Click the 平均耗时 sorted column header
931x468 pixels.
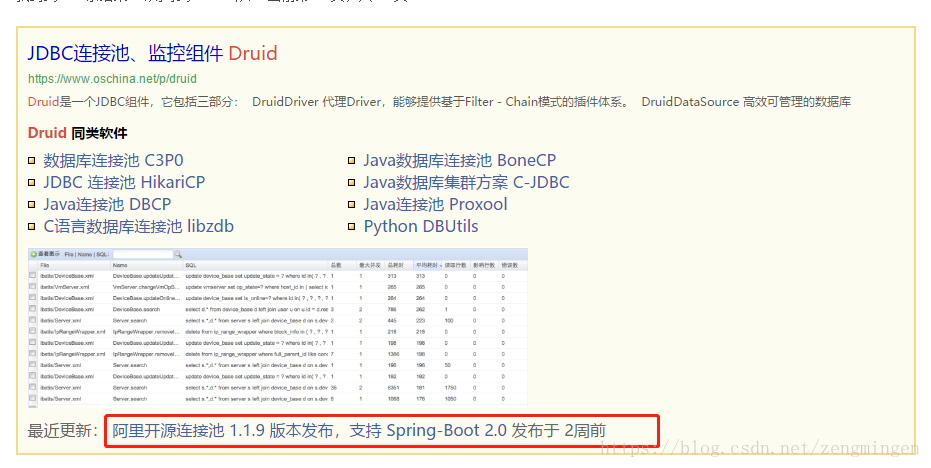tap(428, 265)
